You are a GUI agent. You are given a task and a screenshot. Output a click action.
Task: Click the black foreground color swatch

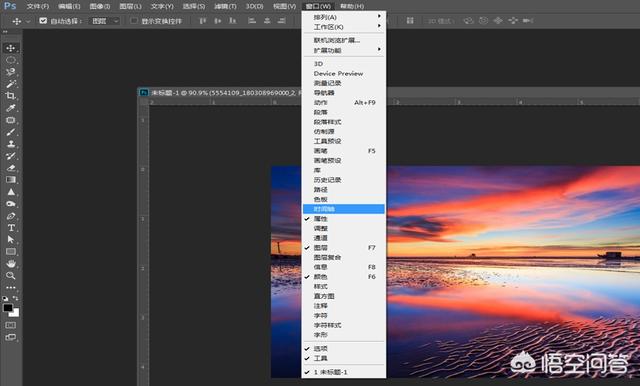coord(7,308)
